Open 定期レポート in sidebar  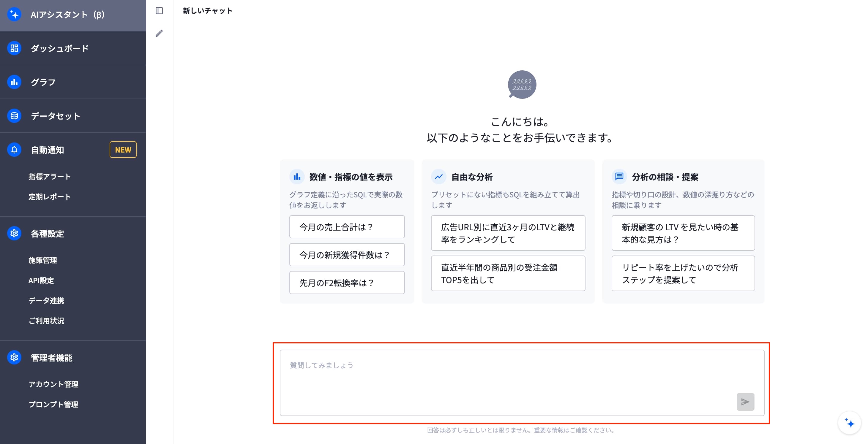coord(50,196)
